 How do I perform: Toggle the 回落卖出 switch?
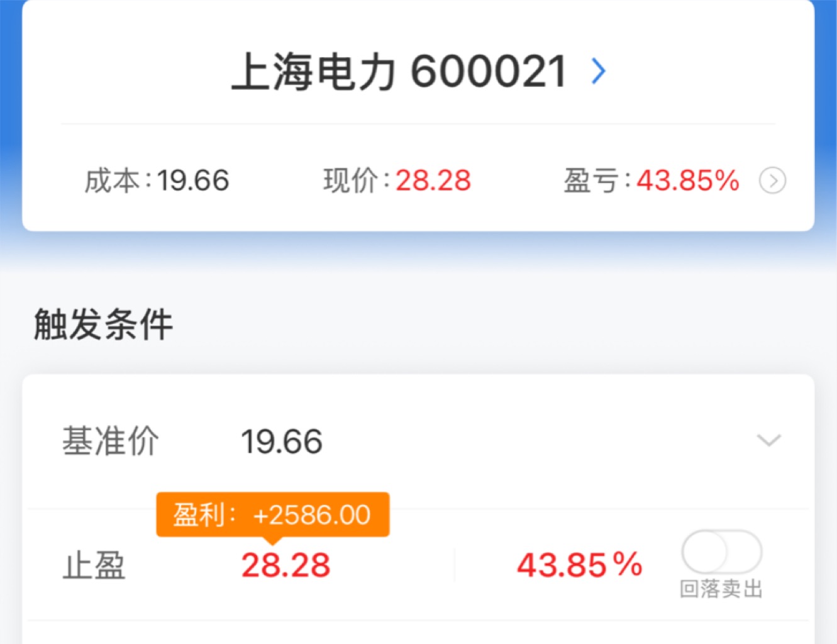pyautogui.click(x=721, y=552)
